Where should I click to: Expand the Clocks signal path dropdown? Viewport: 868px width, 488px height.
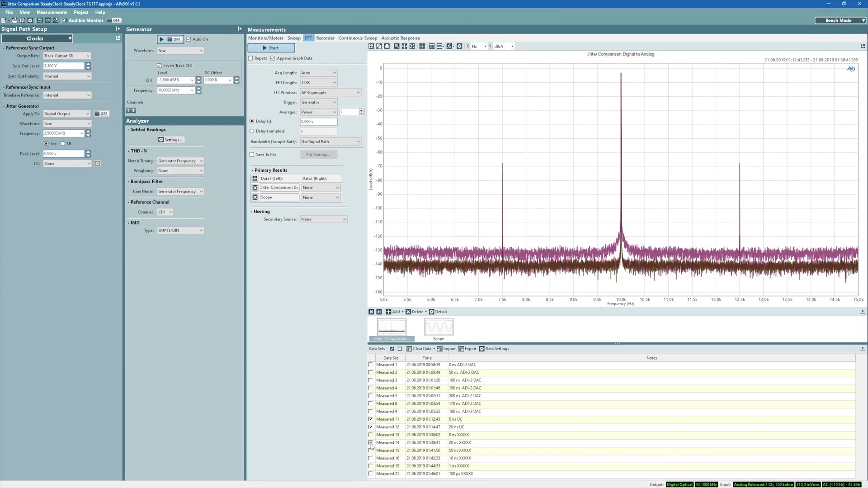(x=37, y=38)
